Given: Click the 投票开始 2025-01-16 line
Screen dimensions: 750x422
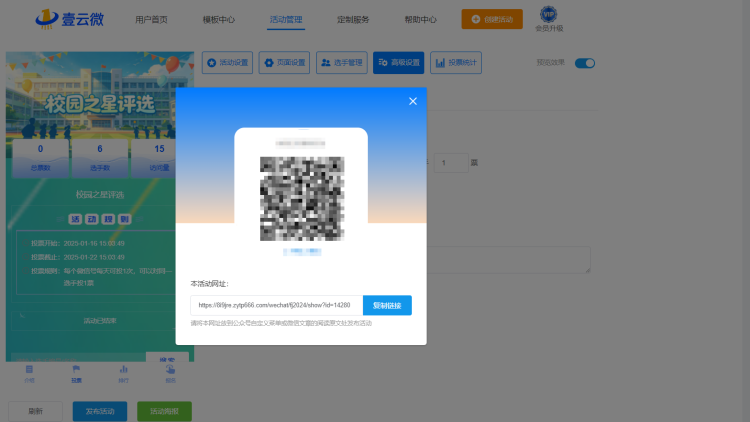Looking at the screenshot, I should point(77,243).
